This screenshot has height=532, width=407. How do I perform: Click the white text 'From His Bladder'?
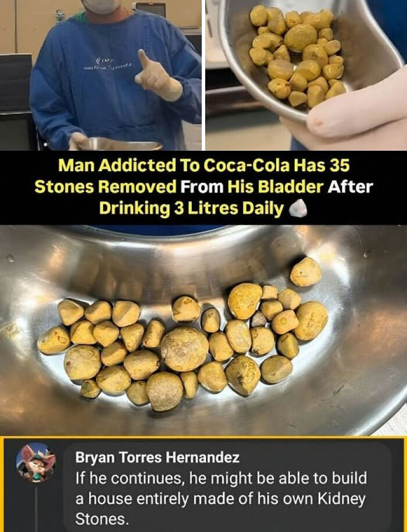[x=252, y=187]
